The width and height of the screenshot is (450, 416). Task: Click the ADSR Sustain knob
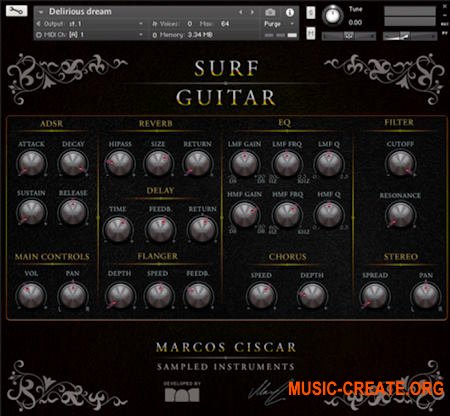click(31, 212)
